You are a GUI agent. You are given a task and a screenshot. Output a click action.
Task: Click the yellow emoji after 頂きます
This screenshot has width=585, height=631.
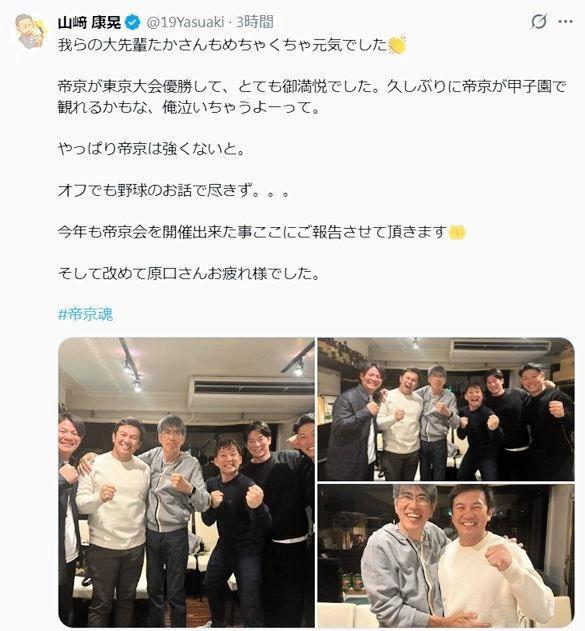[457, 232]
